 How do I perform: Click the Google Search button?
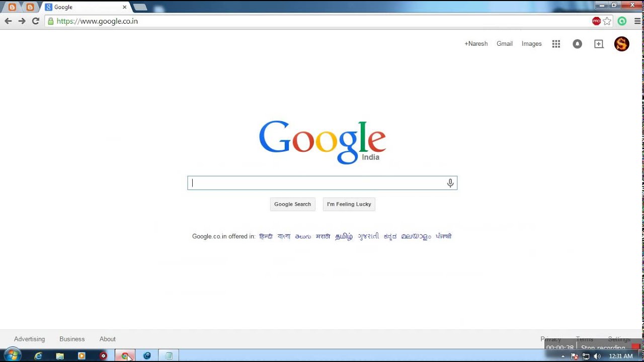pos(292,204)
